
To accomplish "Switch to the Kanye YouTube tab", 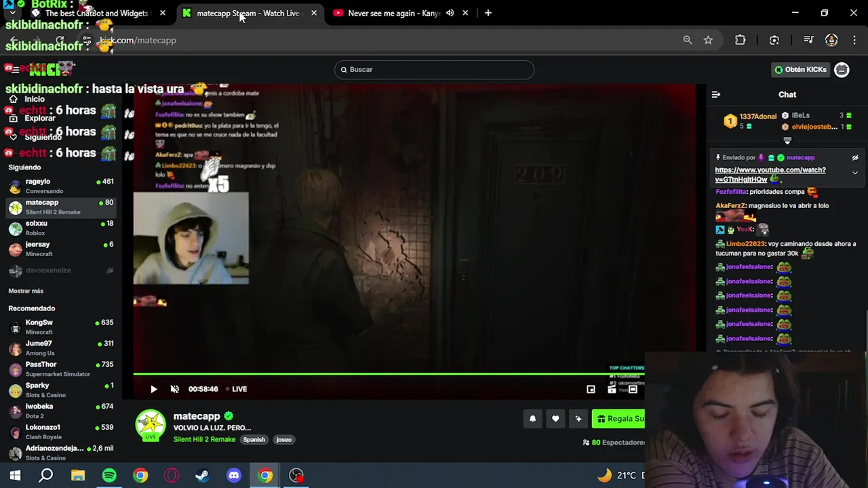I will pos(394,13).
